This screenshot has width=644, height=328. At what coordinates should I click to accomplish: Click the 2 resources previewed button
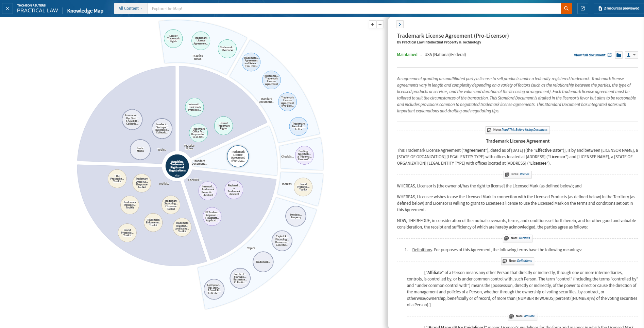(617, 8)
